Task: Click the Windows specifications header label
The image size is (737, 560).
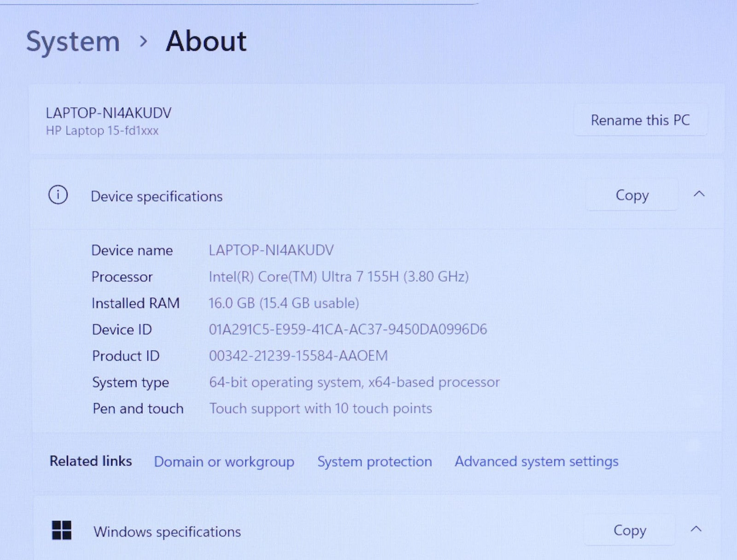Action: (x=167, y=531)
